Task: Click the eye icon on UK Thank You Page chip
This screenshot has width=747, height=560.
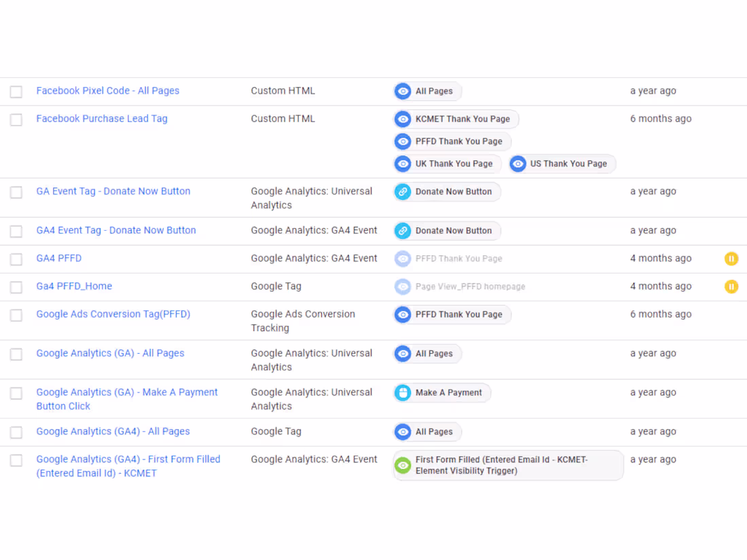Action: point(403,164)
